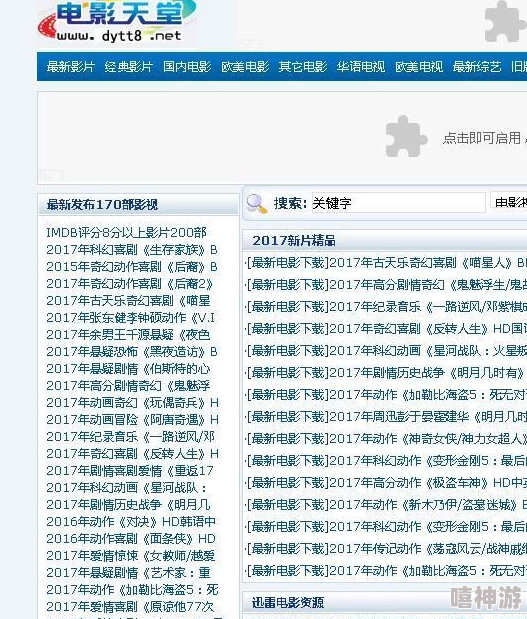Open sidebar 2017年奇幻喜剧《反转人生》 link

[x=132, y=454]
